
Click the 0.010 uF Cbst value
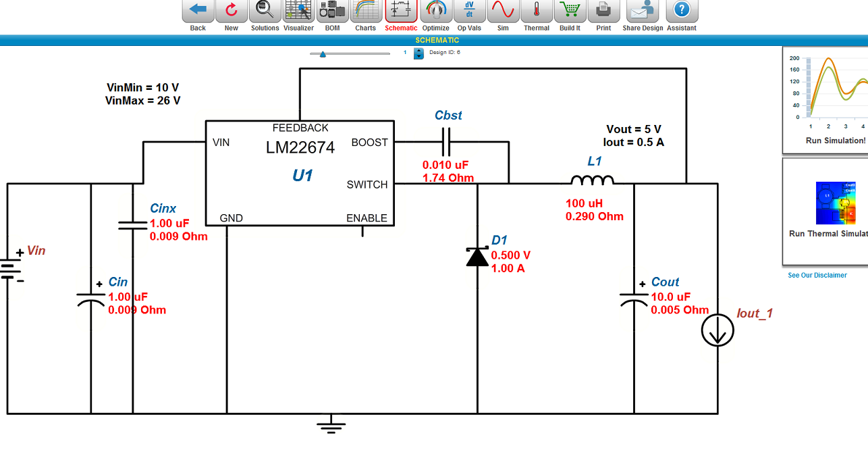[445, 165]
